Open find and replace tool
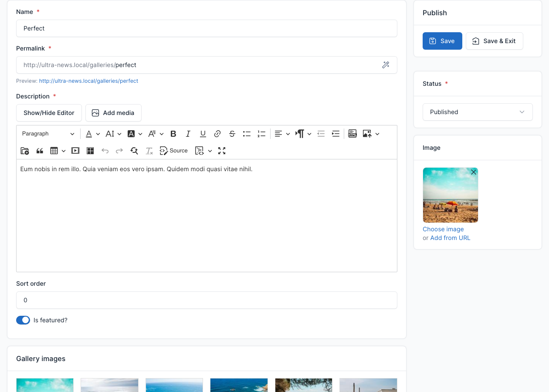549x392 pixels. pos(134,151)
